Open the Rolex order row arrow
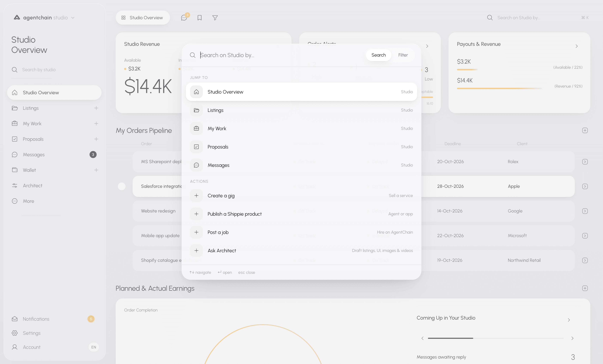The width and height of the screenshot is (603, 364). point(585,162)
